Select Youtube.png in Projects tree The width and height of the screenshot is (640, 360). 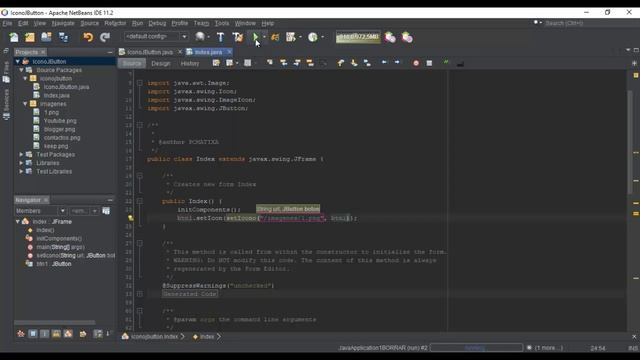click(60, 121)
